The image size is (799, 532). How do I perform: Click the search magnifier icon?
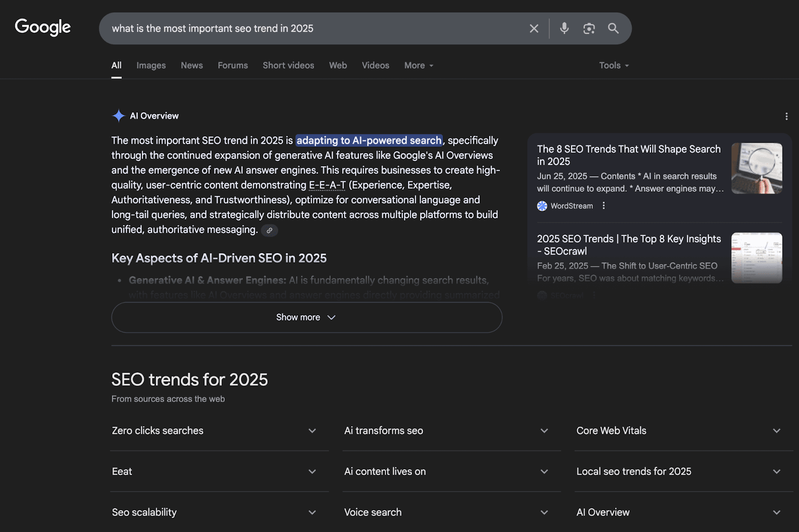613,28
